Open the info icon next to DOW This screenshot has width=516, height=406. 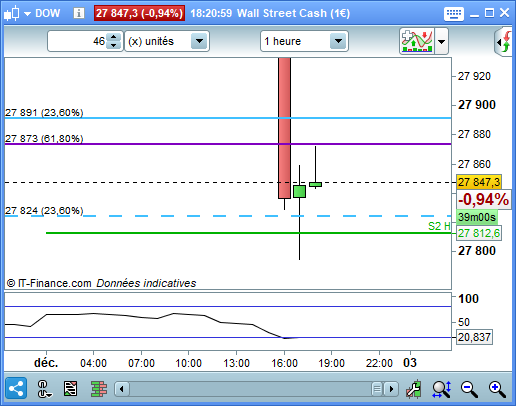pyautogui.click(x=79, y=13)
